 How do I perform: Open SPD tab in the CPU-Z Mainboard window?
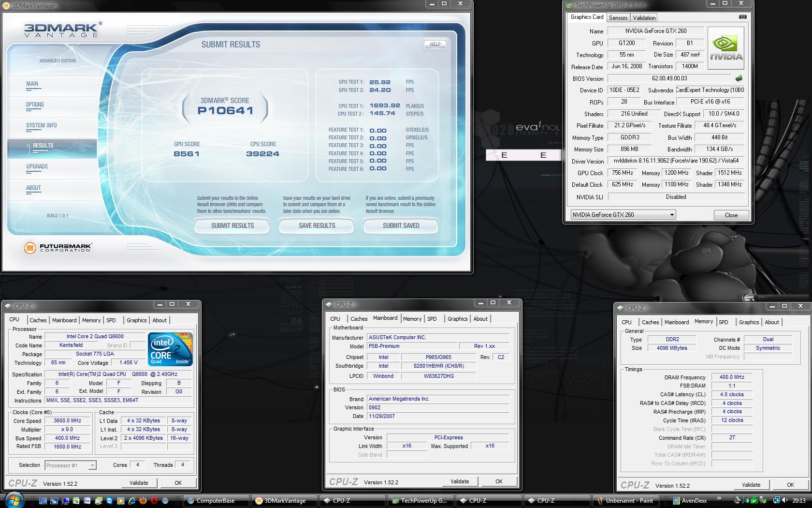[432, 319]
